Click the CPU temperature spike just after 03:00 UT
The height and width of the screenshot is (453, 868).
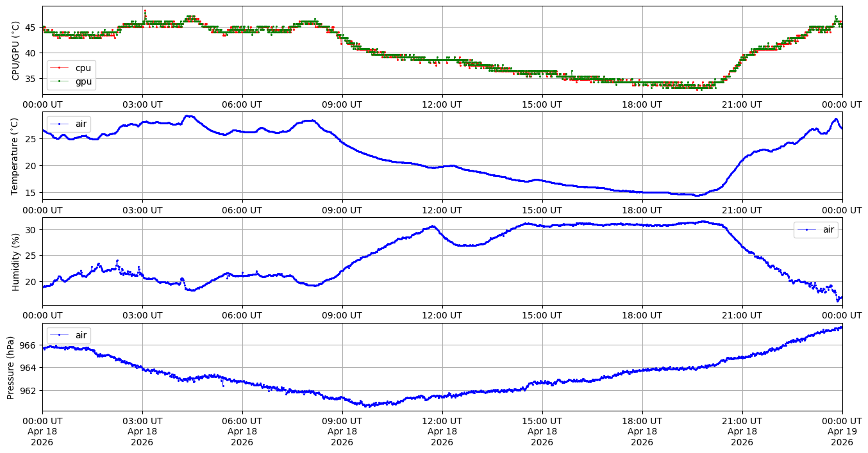point(145,11)
